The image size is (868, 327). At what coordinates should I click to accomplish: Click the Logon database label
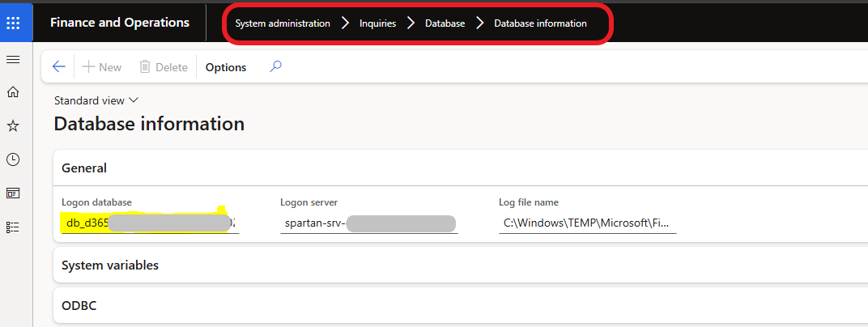tap(97, 202)
